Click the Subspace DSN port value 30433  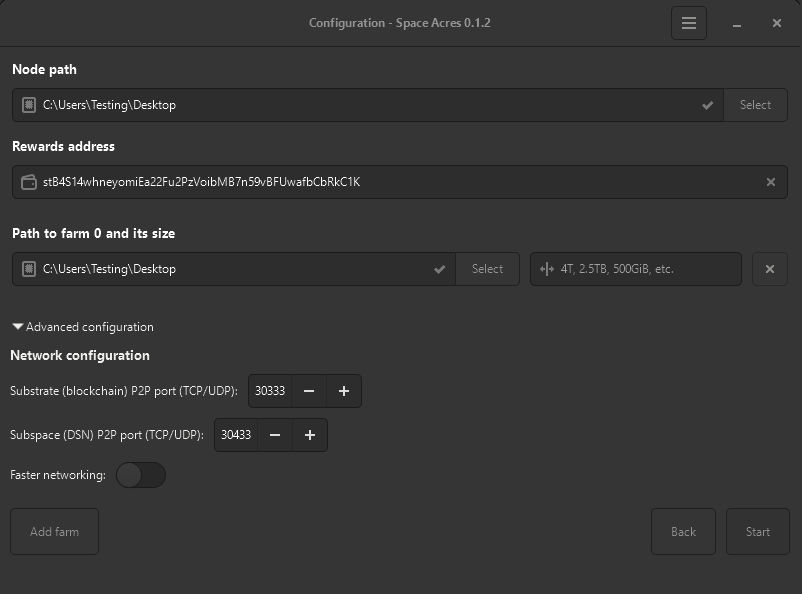[236, 435]
